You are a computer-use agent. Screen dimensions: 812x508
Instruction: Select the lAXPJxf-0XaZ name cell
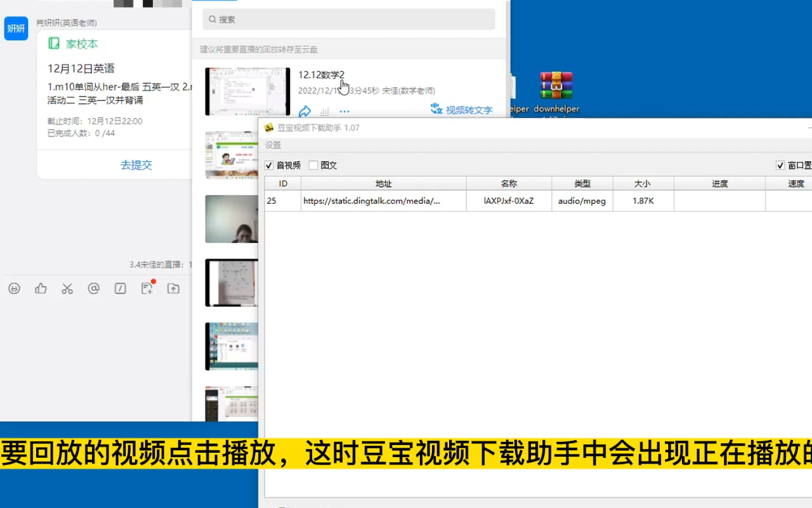coord(509,201)
